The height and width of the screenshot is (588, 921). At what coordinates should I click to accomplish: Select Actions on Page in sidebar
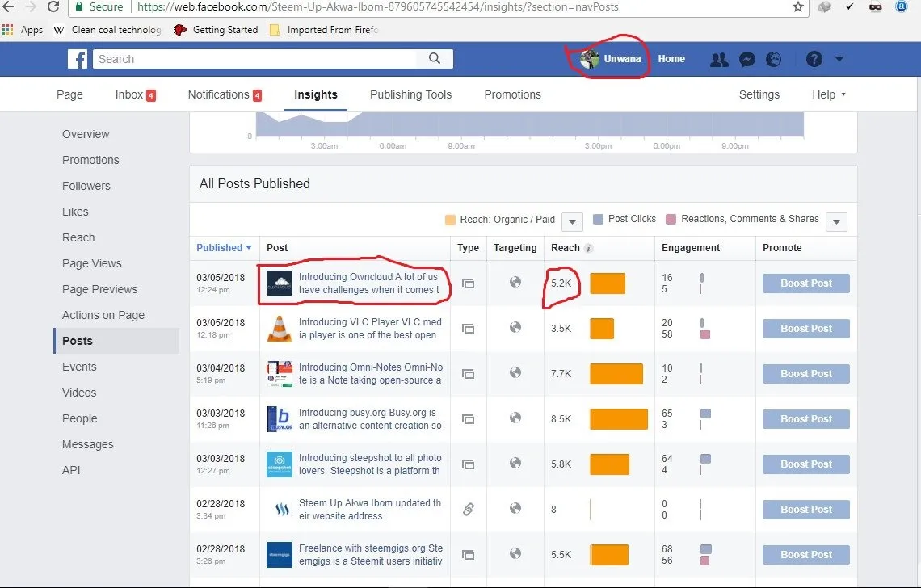click(x=103, y=315)
